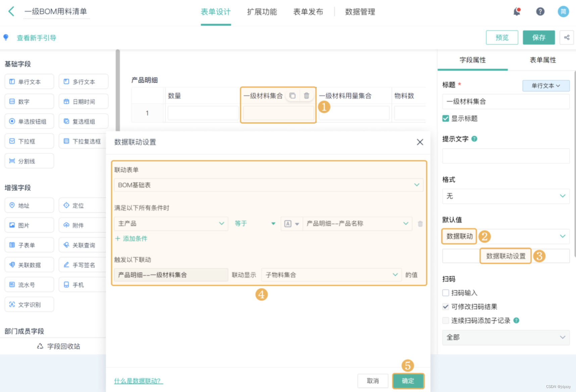The width and height of the screenshot is (576, 392).
Task: Add a 下拉复选框 field
Action: tap(83, 141)
